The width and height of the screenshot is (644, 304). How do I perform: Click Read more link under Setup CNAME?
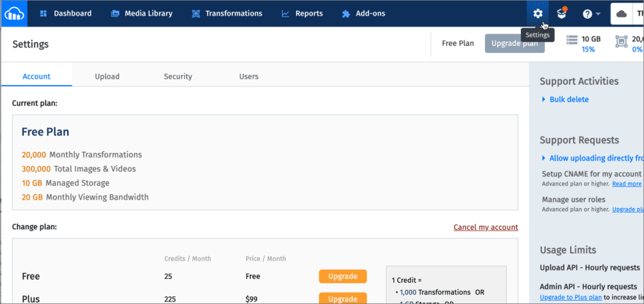tap(627, 184)
